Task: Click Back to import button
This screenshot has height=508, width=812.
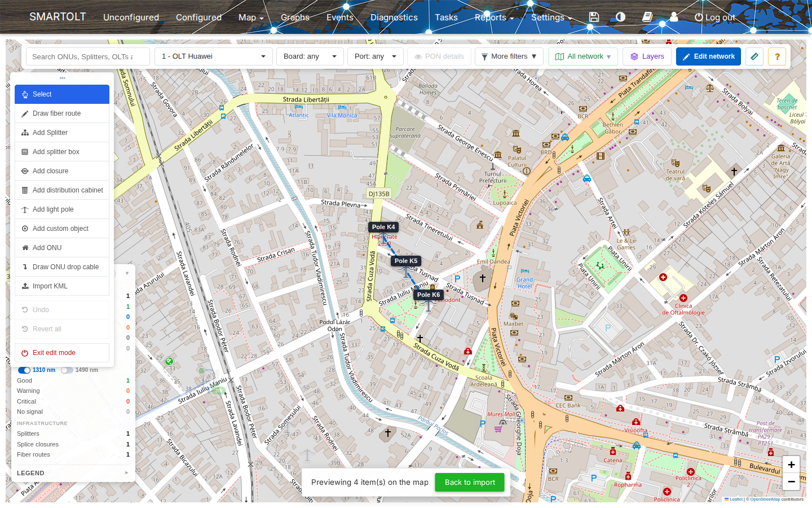Action: [x=470, y=482]
